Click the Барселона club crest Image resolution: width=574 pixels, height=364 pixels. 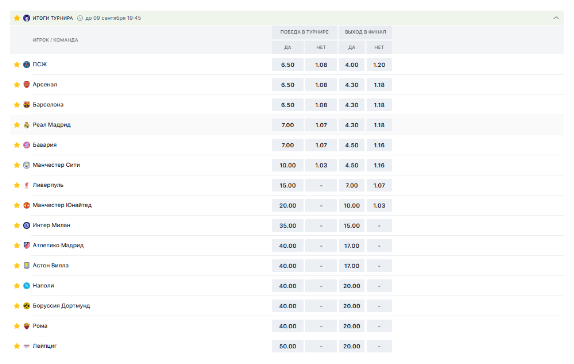coord(26,105)
